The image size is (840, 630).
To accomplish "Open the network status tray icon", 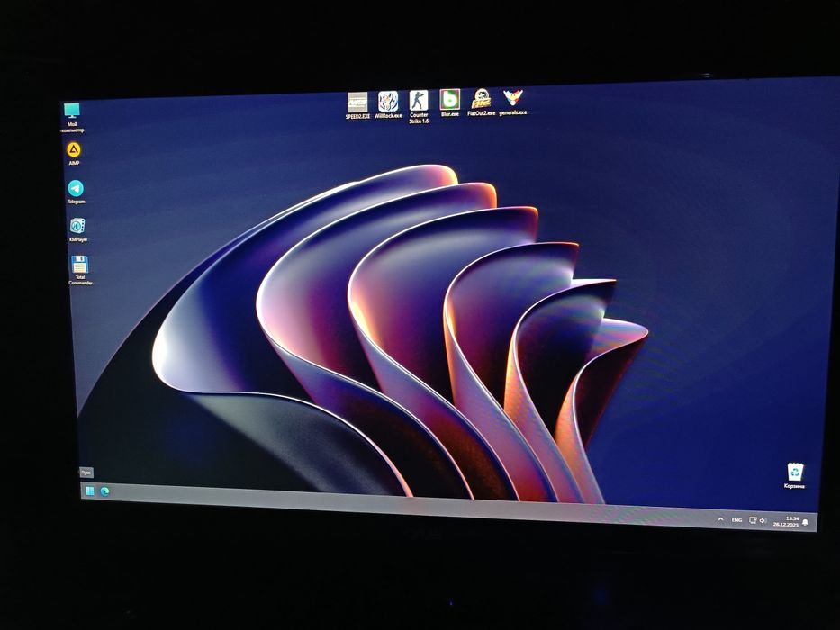I will click(753, 520).
